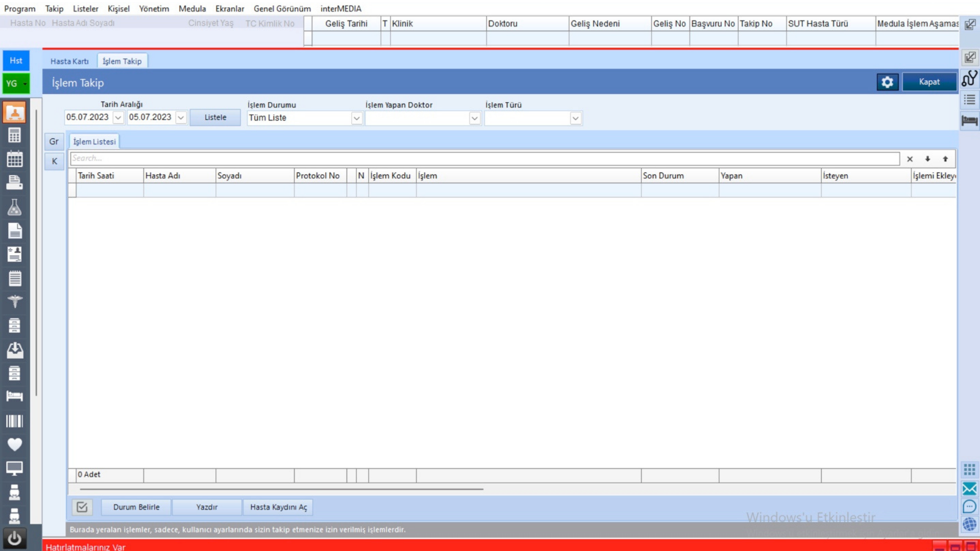
Task: Click the stethoscope icon on right panel
Action: click(969, 79)
